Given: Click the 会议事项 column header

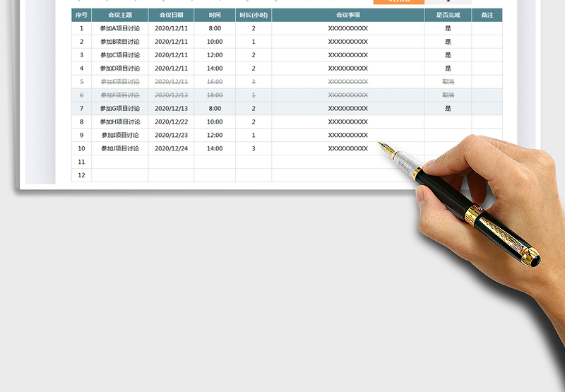Looking at the screenshot, I should 347,15.
